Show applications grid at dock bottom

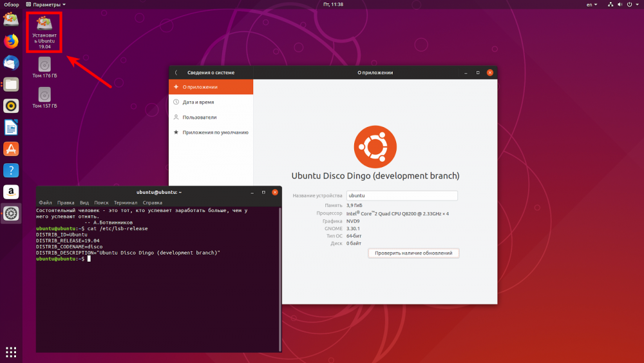[11, 352]
